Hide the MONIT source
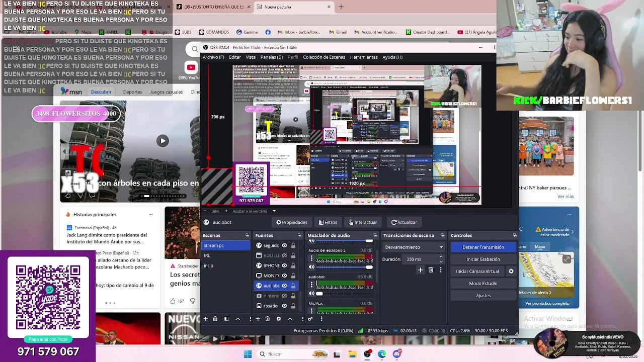 tap(284, 276)
